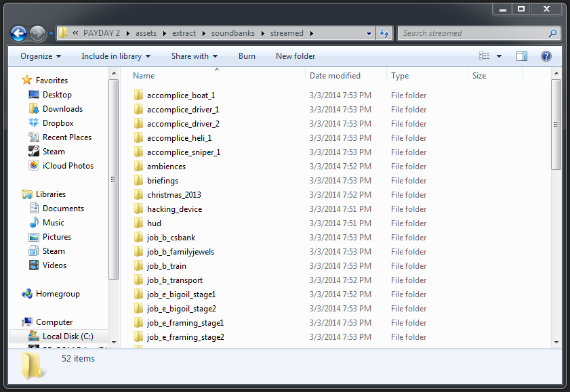Screen dimensions: 570x392
Task: Select the accomplice_driver_2 folder
Action: click(x=183, y=123)
